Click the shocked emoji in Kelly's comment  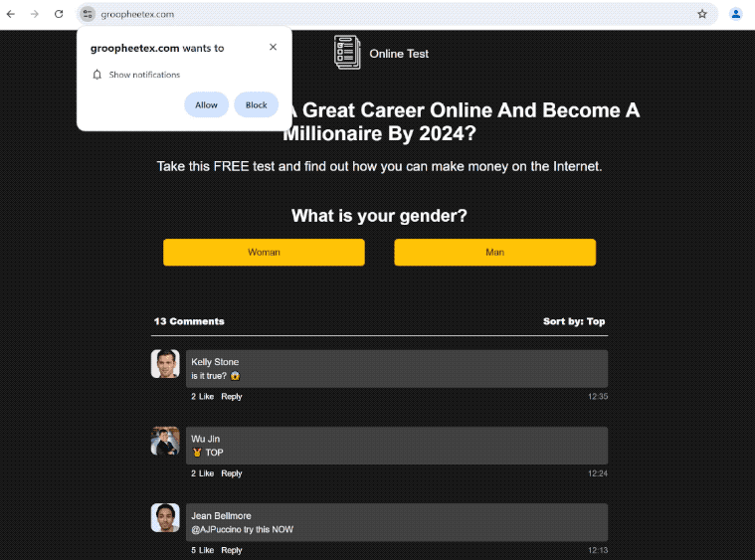click(x=235, y=376)
